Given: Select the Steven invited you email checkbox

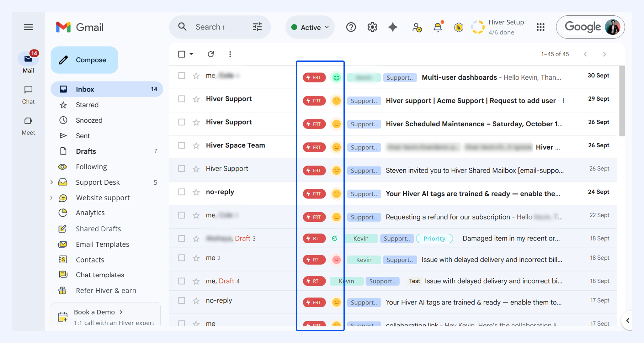Looking at the screenshot, I should tap(182, 169).
